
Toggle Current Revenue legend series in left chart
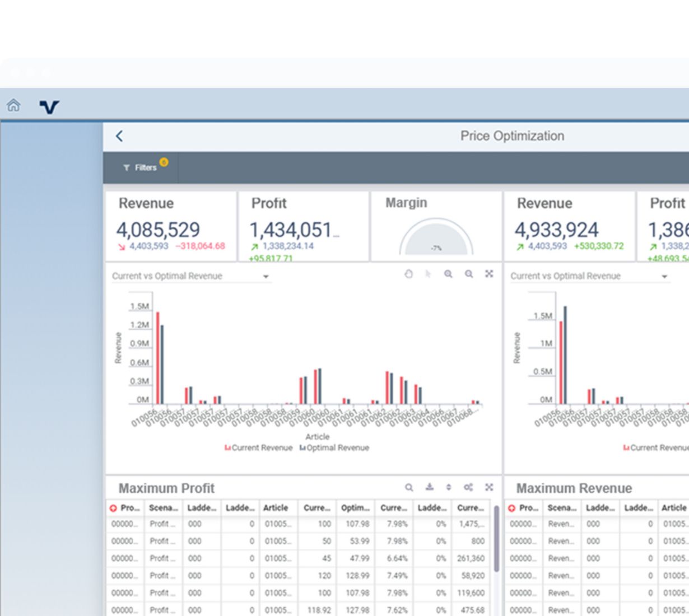click(259, 448)
